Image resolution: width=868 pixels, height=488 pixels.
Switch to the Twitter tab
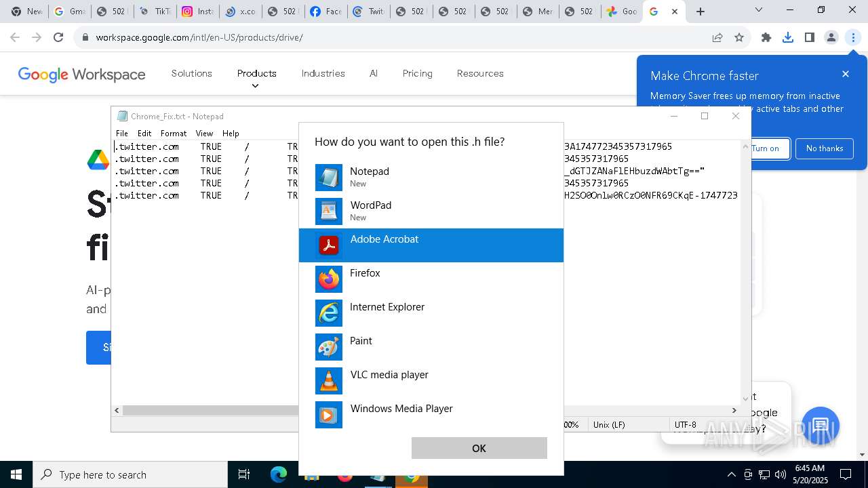coord(368,12)
